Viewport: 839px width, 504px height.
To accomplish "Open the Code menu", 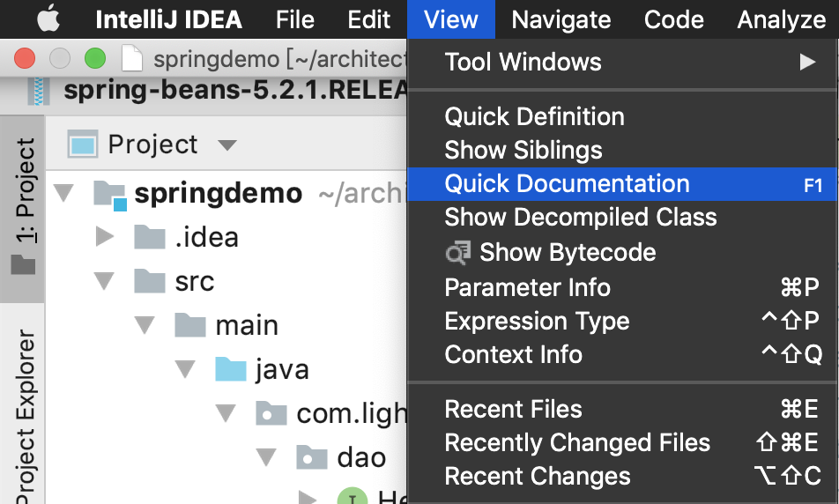I will pos(673,19).
